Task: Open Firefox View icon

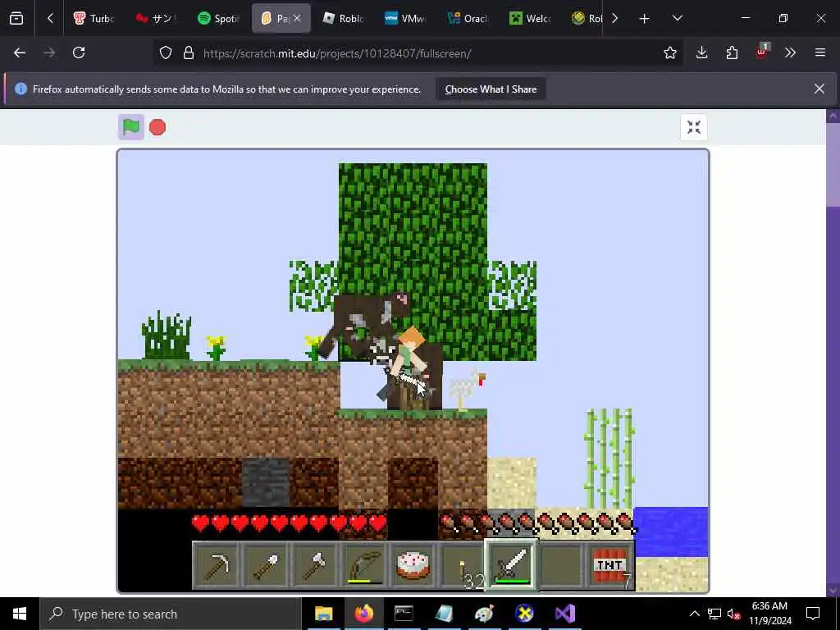Action: tap(16, 18)
